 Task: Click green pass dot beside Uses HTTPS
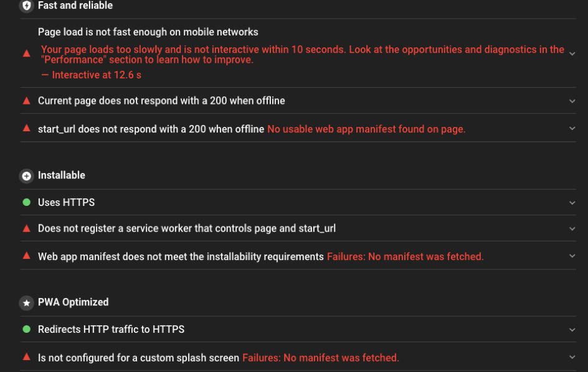click(26, 202)
